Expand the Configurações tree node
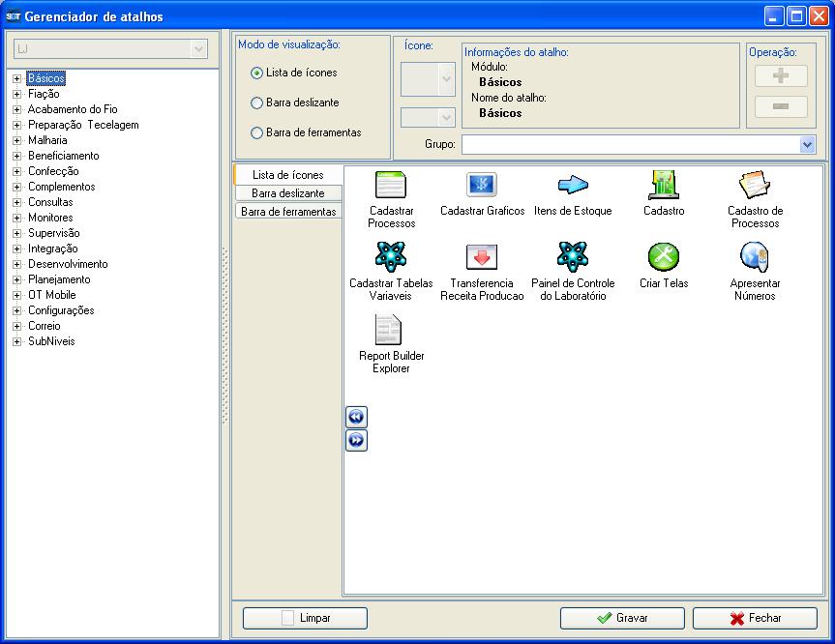 17,311
